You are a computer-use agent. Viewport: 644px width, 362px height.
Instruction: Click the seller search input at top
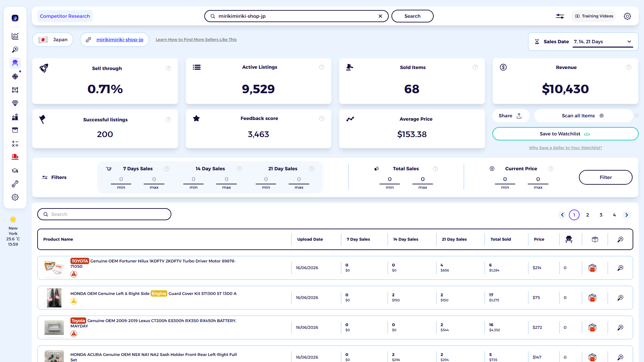pyautogui.click(x=297, y=16)
